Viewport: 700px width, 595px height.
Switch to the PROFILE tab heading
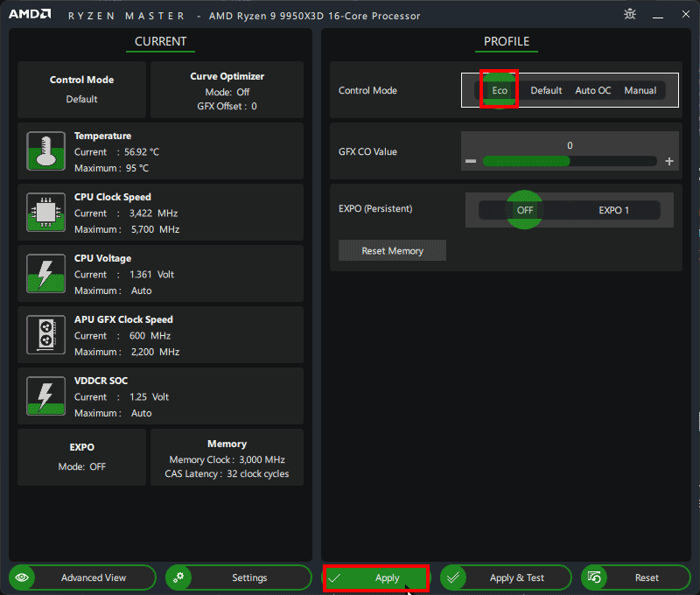point(507,41)
